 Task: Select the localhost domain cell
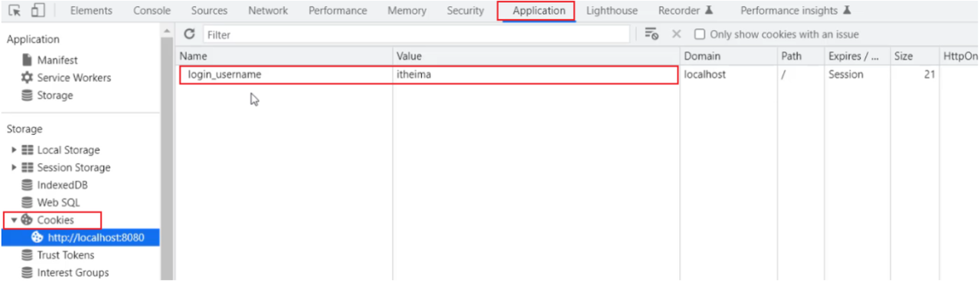(728, 74)
